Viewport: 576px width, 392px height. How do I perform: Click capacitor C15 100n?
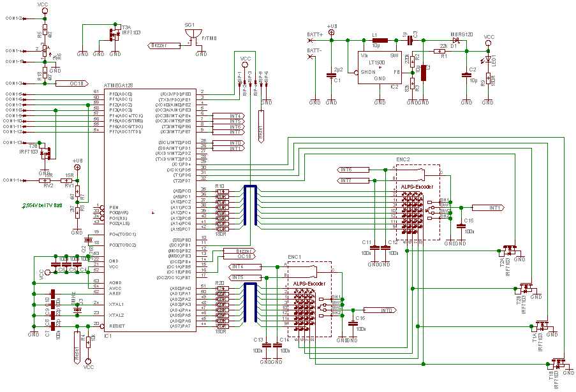pos(461,226)
